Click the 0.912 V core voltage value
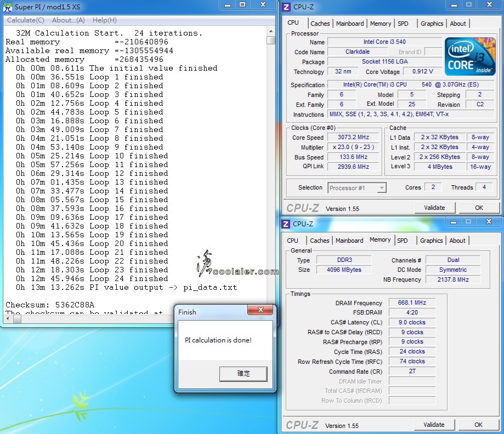The image size is (504, 434). 423,71
